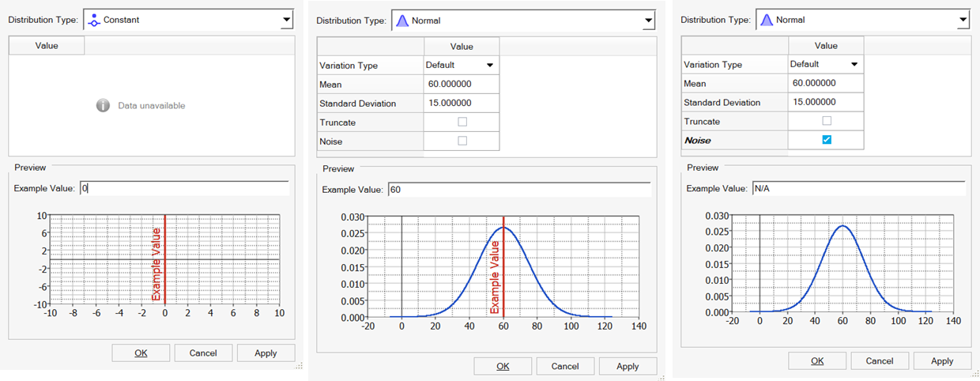The width and height of the screenshot is (980, 381).
Task: Click Cancel in the Constant dialog
Action: tap(203, 353)
